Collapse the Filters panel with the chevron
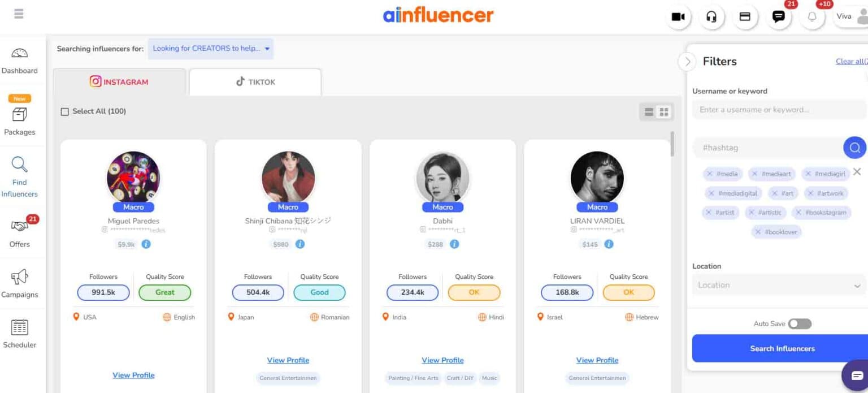 [687, 62]
